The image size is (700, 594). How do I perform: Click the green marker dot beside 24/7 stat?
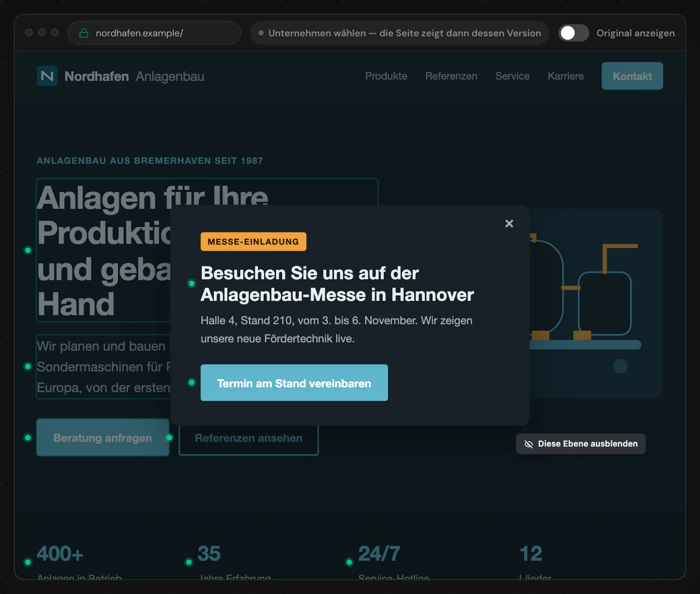tap(349, 562)
